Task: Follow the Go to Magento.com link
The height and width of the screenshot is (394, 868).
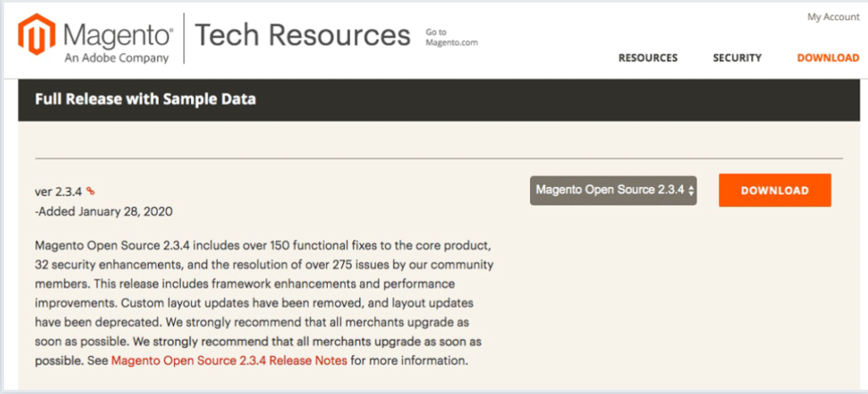Action: (x=452, y=37)
